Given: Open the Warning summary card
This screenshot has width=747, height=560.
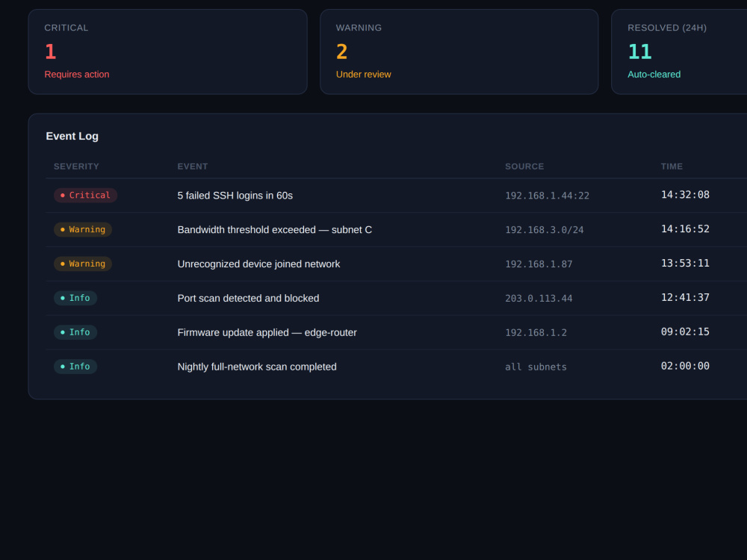Looking at the screenshot, I should click(x=459, y=52).
